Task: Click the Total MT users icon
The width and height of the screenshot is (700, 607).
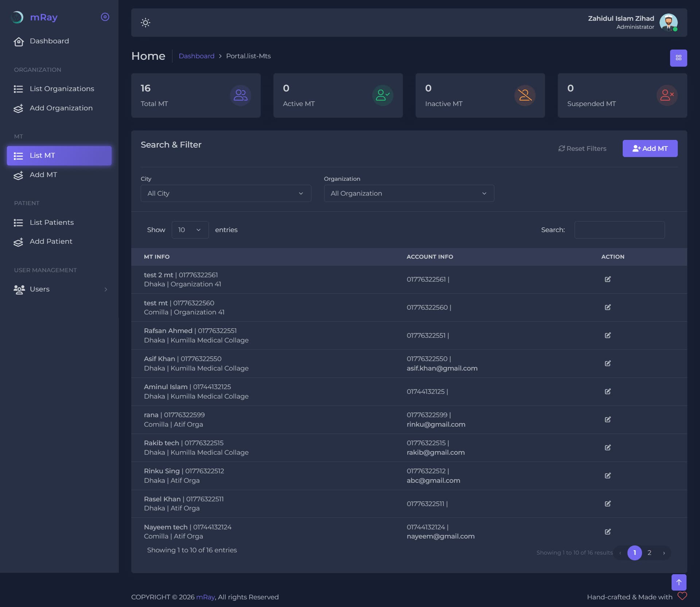Action: click(240, 95)
